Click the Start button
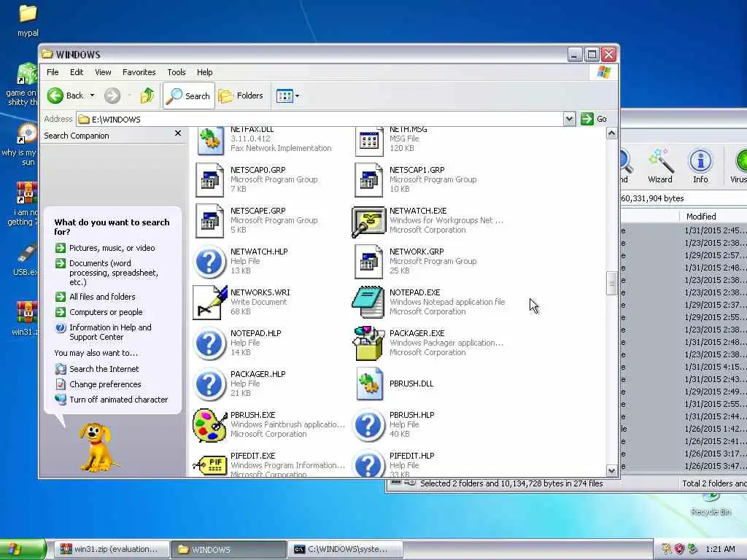 coord(23,550)
